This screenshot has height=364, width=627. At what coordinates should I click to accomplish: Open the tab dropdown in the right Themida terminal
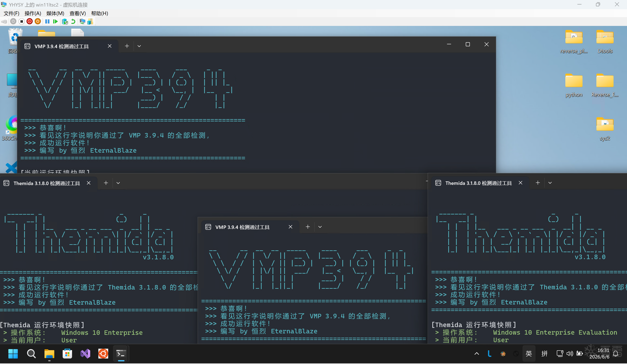[550, 183]
